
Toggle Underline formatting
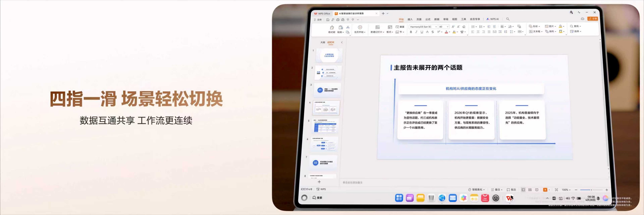[x=422, y=32]
